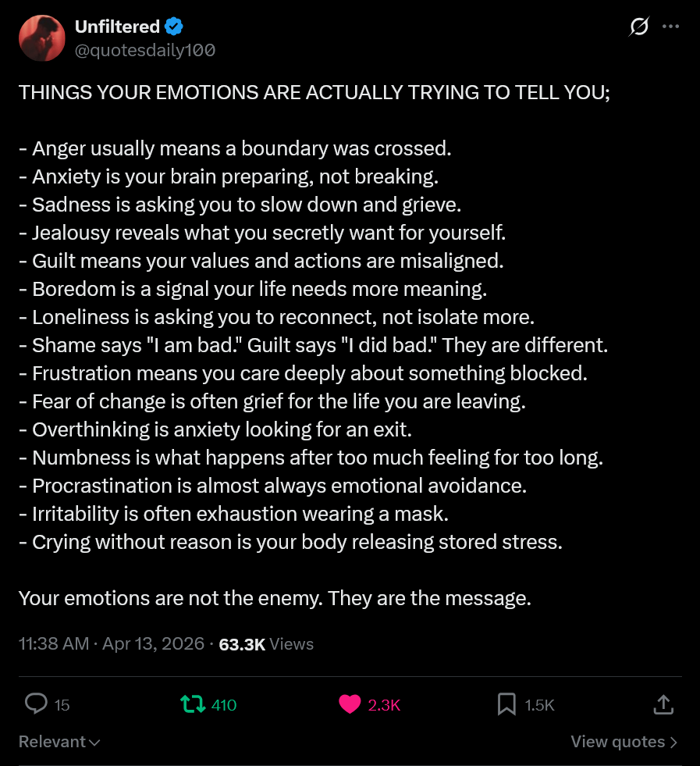Viewport: 700px width, 766px height.
Task: Click the share upload icon
Action: 663,704
